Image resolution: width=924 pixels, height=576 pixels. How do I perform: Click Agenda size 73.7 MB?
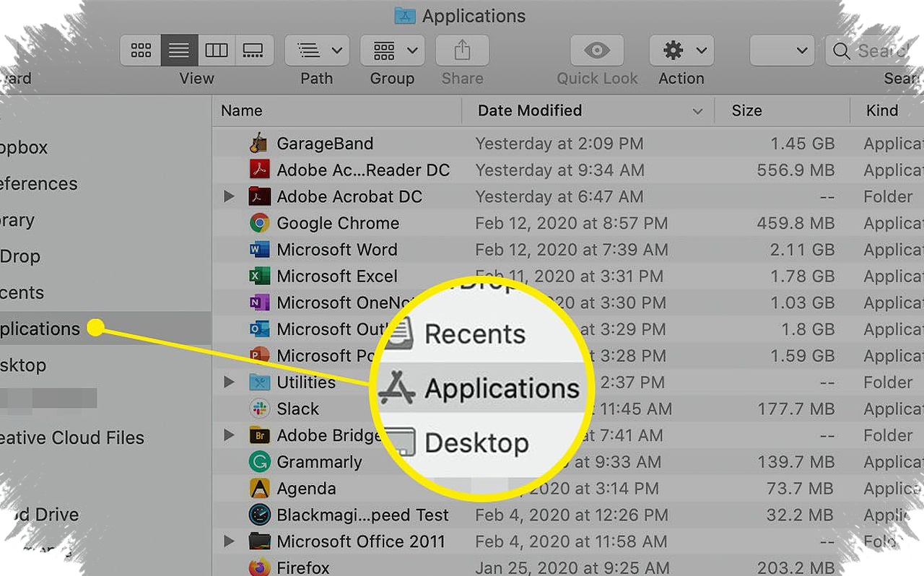[801, 489]
